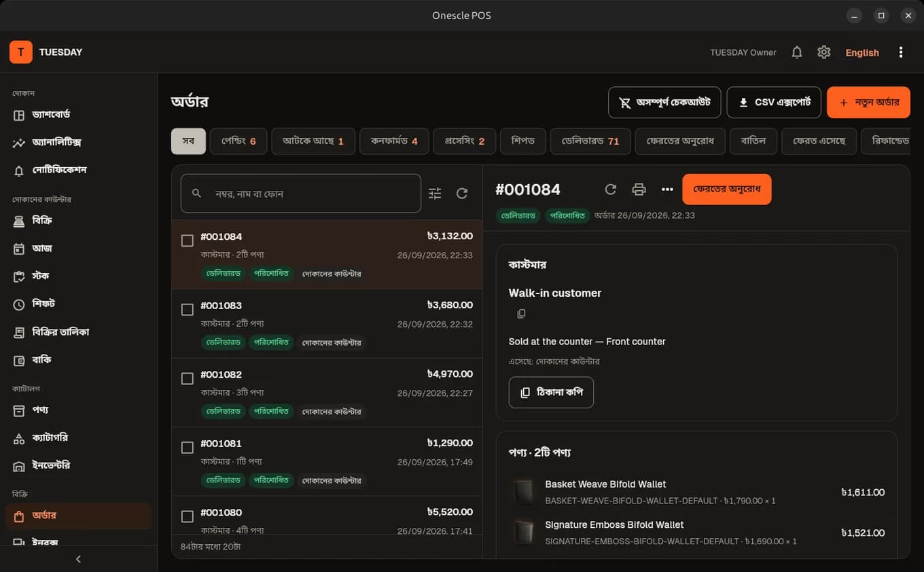Click the নতুন অর্ডার button
924x572 pixels.
point(869,103)
